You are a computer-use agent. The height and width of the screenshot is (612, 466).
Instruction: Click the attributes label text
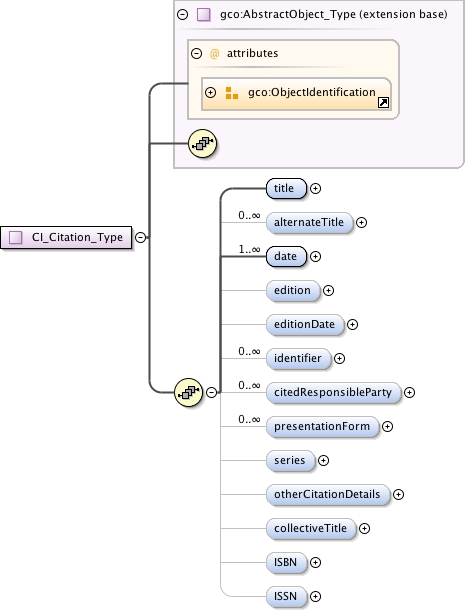253,53
